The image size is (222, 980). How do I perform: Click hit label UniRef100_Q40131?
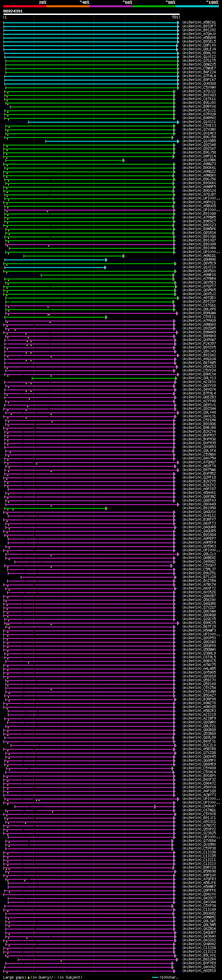pyautogui.click(x=199, y=416)
